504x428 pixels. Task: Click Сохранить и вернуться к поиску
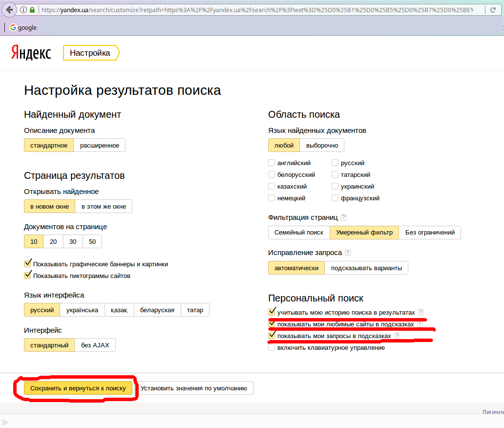click(78, 388)
